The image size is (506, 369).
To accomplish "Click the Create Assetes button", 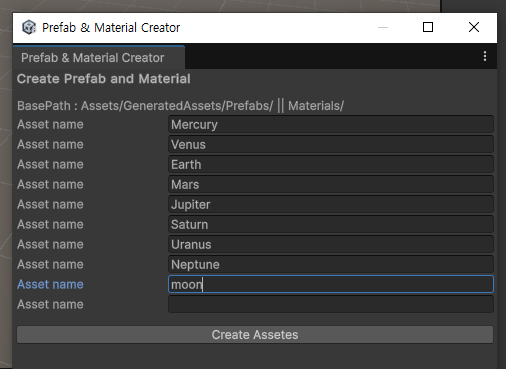I will 255,335.
